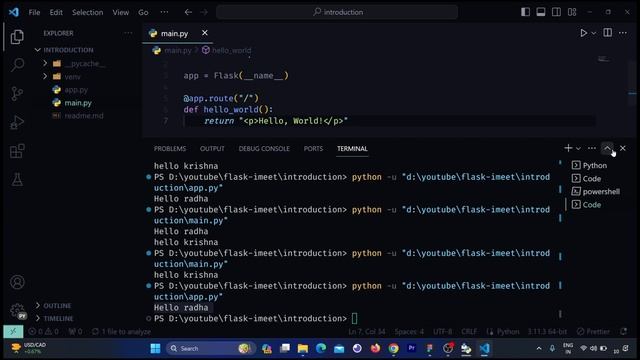Open the View menu

(x=120, y=12)
